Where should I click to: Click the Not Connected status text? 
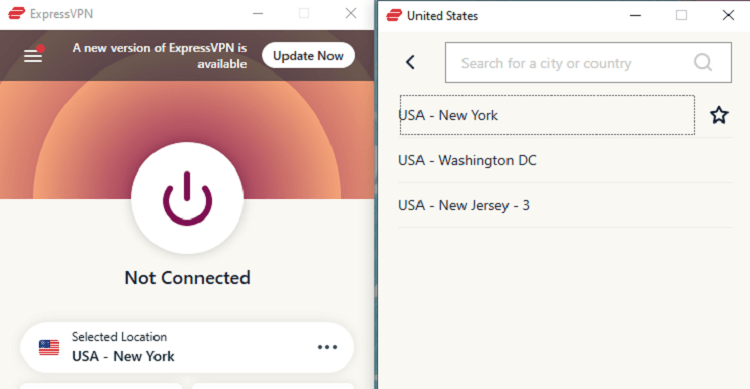188,278
